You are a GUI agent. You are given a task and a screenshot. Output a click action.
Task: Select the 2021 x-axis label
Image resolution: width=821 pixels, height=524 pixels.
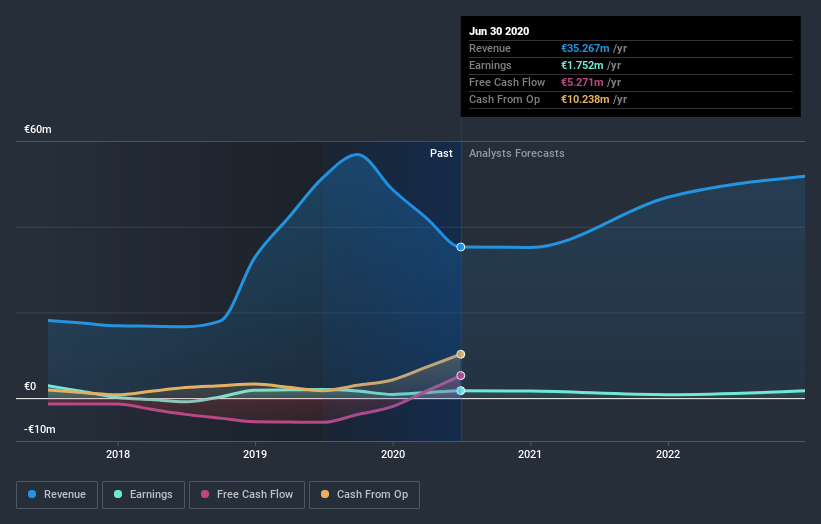[530, 454]
